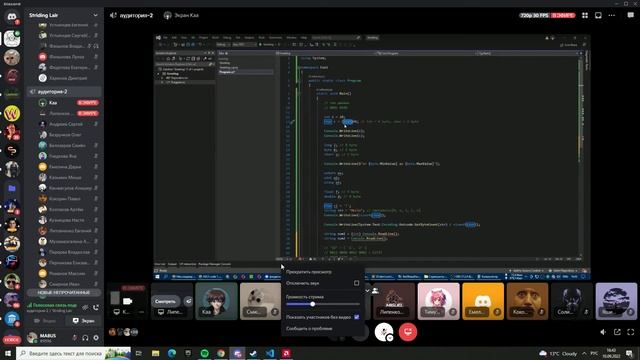This screenshot has height=360, width=640.
Task: Open the blue folder in server list
Action: point(12,188)
